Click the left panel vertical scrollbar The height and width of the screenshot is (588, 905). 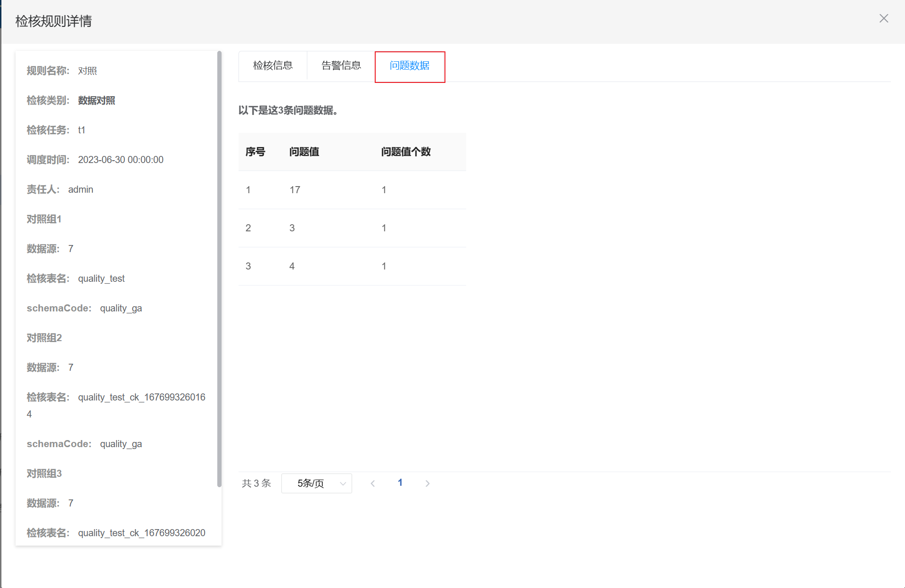[x=219, y=269]
